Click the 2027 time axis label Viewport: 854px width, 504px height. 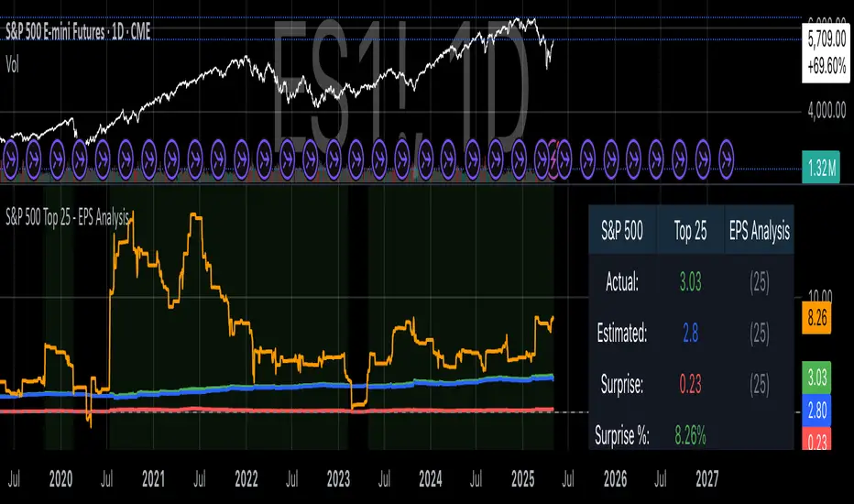[707, 479]
